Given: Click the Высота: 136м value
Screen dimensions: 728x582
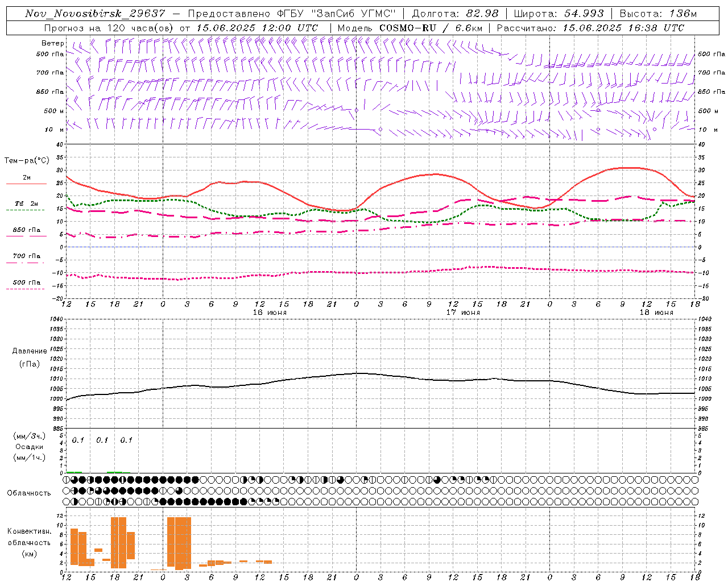Looking at the screenshot, I should coord(658,14).
